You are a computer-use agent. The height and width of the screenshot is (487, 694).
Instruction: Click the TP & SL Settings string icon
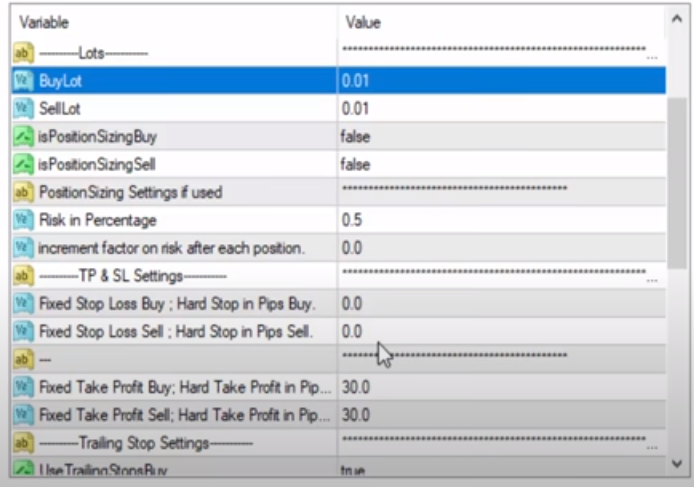pyautogui.click(x=23, y=275)
